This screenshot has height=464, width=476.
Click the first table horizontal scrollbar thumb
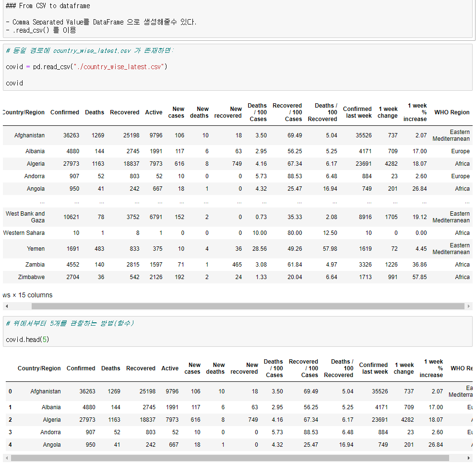[x=248, y=306]
